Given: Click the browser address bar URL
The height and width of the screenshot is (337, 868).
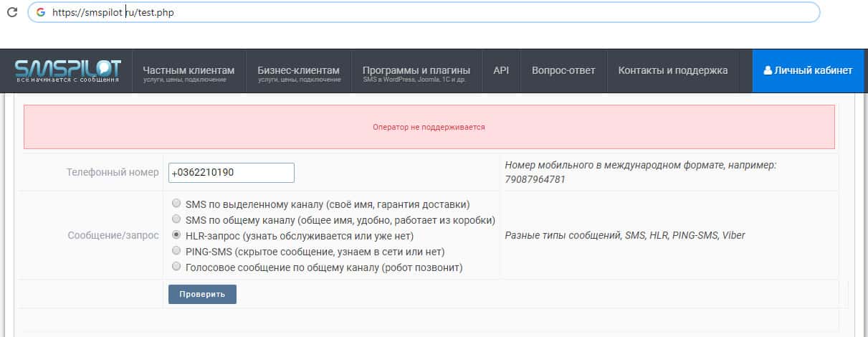Looking at the screenshot, I should [113, 12].
